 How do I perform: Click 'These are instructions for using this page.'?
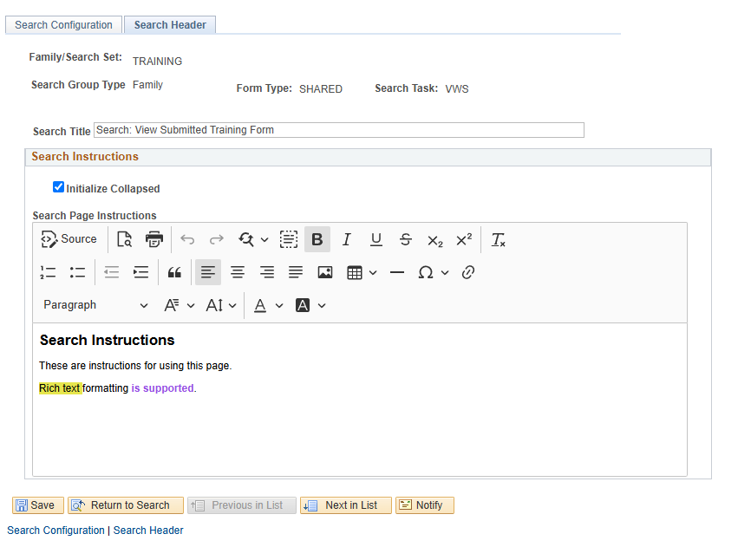click(x=135, y=366)
